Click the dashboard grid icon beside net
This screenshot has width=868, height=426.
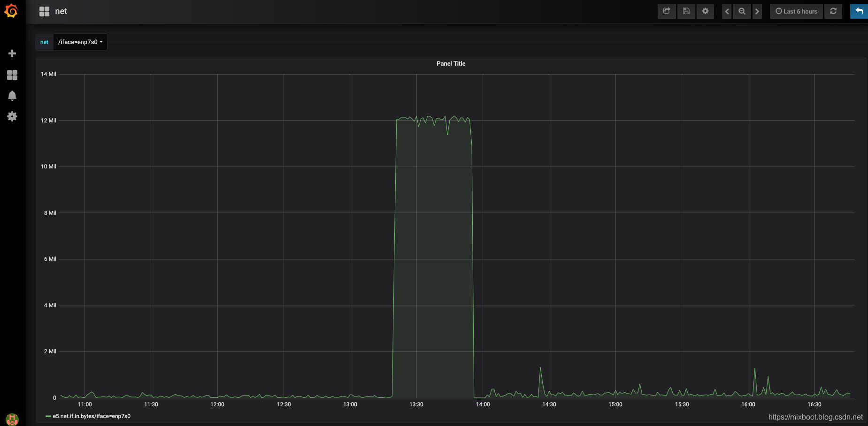(x=44, y=11)
